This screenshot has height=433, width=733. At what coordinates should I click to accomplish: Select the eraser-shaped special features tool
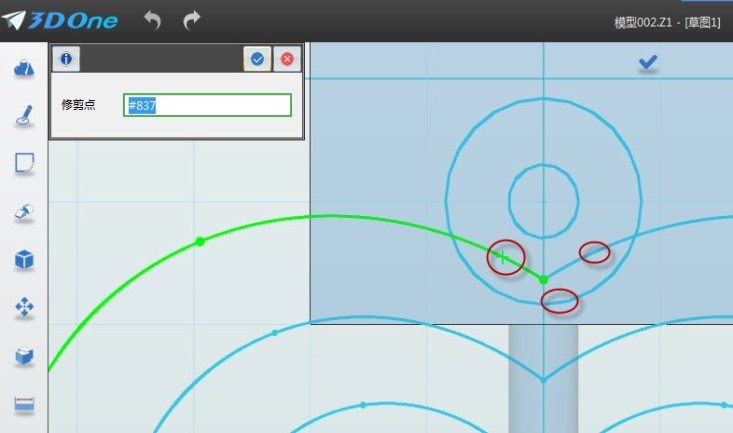point(25,212)
